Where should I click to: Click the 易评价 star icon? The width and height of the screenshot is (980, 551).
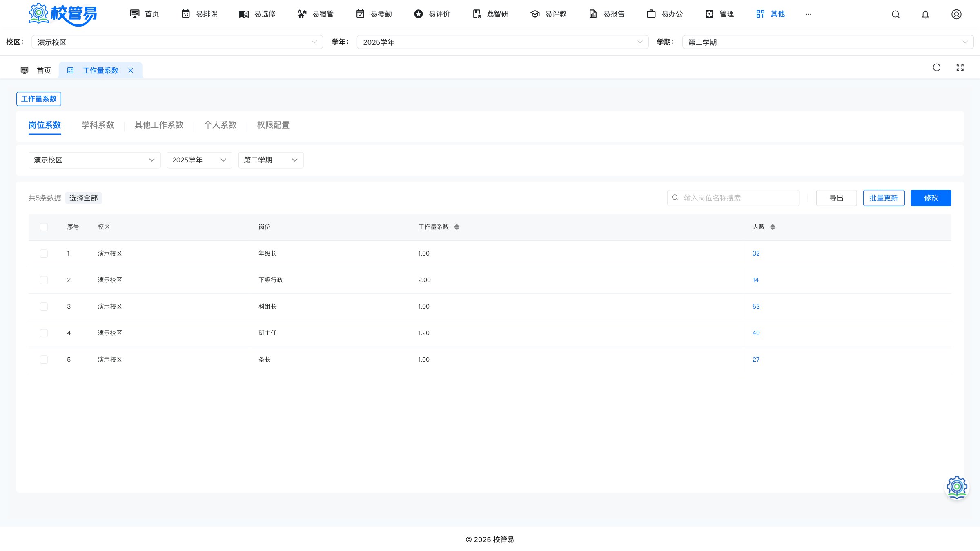pyautogui.click(x=419, y=14)
